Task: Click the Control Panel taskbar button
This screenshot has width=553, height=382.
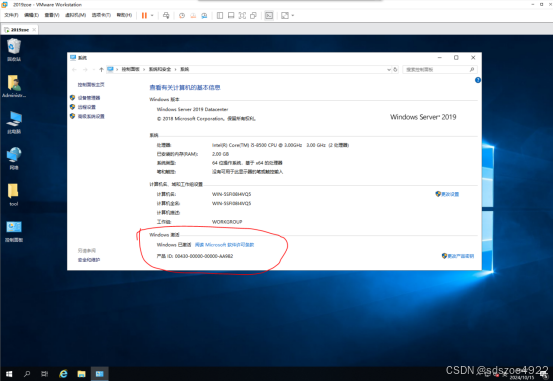Action: pos(100,374)
